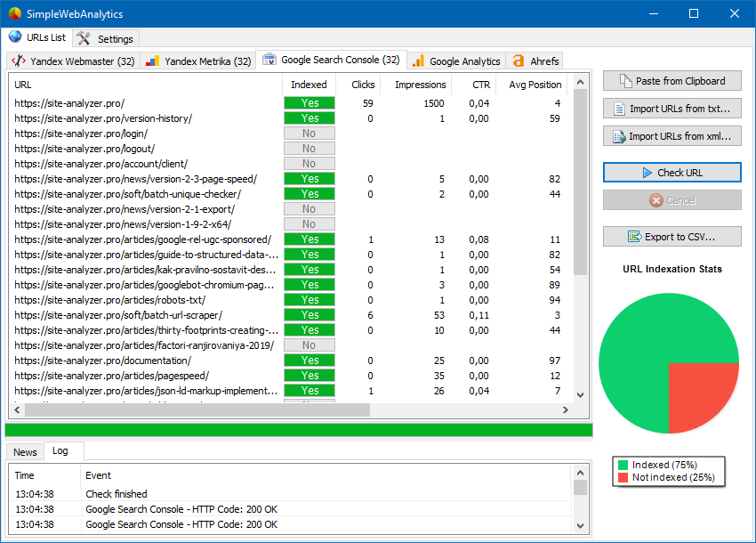Click Import URLs from txt button
Screen dimensions: 756x543
click(672, 109)
